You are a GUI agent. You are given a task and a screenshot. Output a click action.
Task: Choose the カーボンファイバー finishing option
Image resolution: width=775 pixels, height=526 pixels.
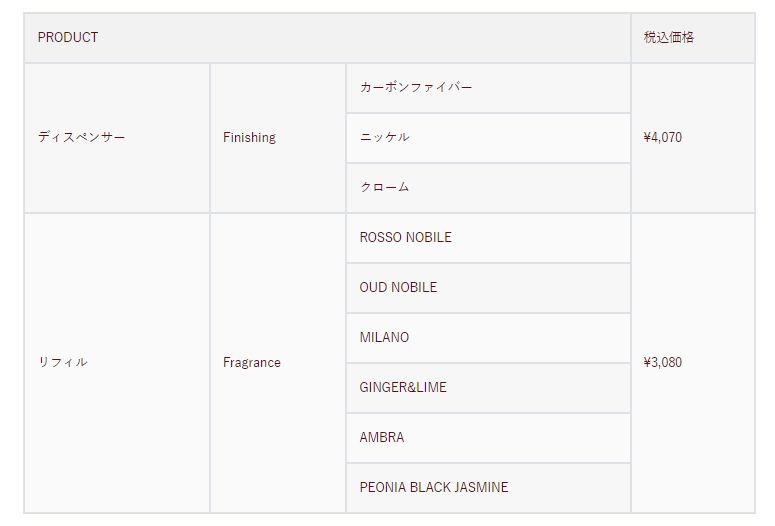click(x=416, y=88)
